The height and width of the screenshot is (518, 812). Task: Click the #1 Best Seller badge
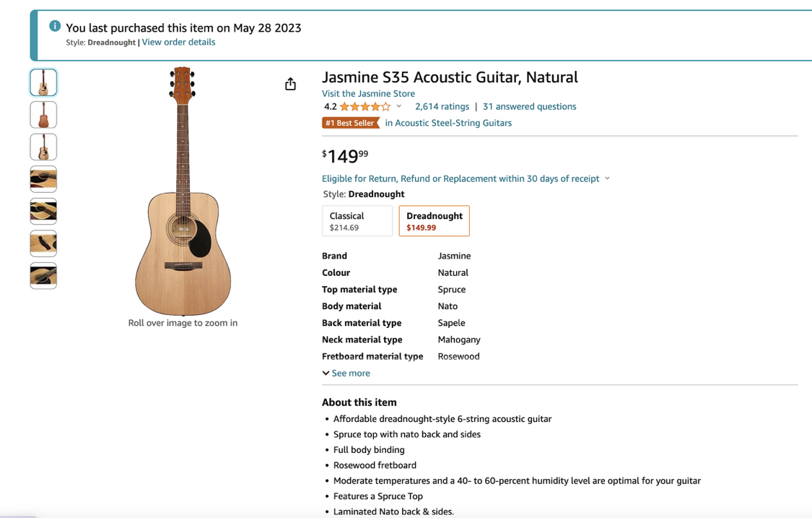[351, 123]
